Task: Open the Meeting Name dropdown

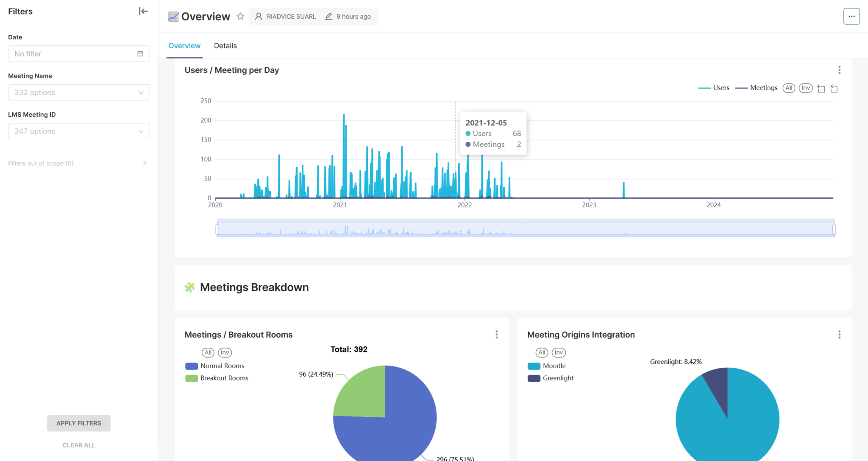Action: [79, 92]
